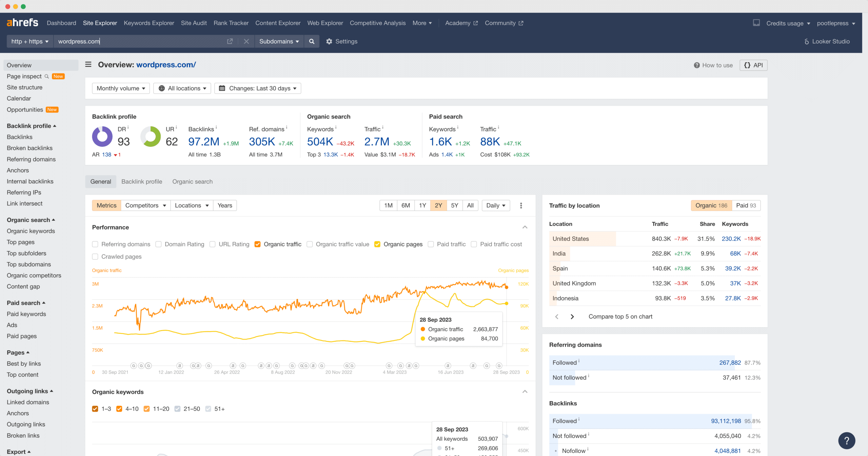This screenshot has height=456, width=868.
Task: Click Compare top 5 on chart
Action: (620, 317)
